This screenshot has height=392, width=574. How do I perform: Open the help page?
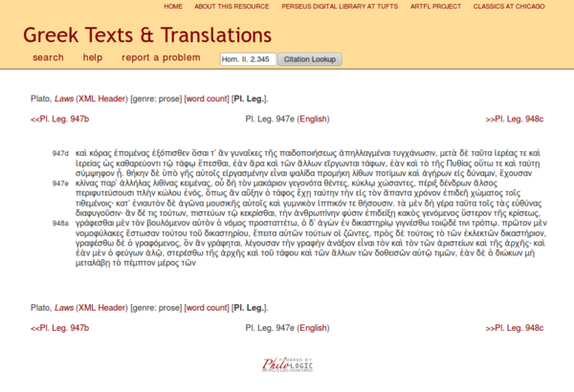pos(93,58)
